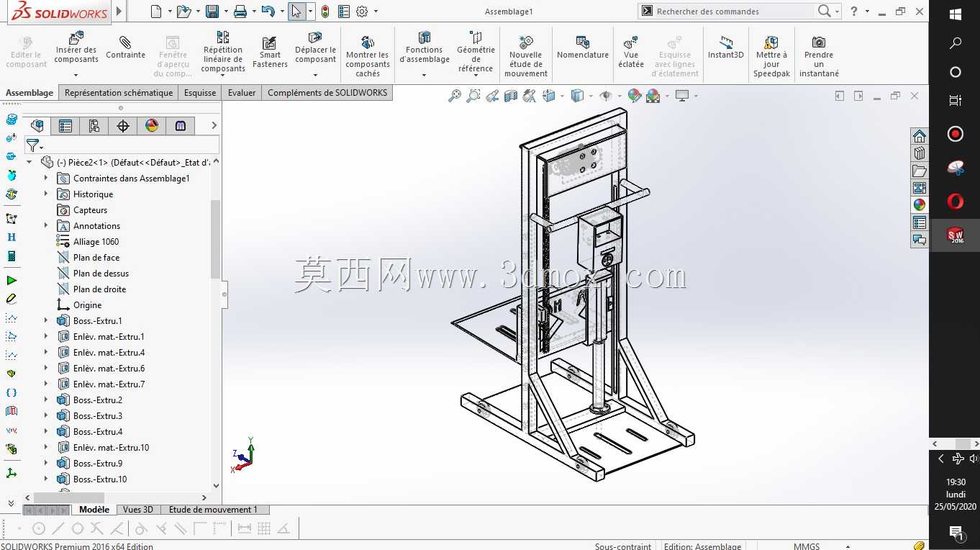Click Prendre un instantané
This screenshot has height=550, width=980.
[x=819, y=57]
